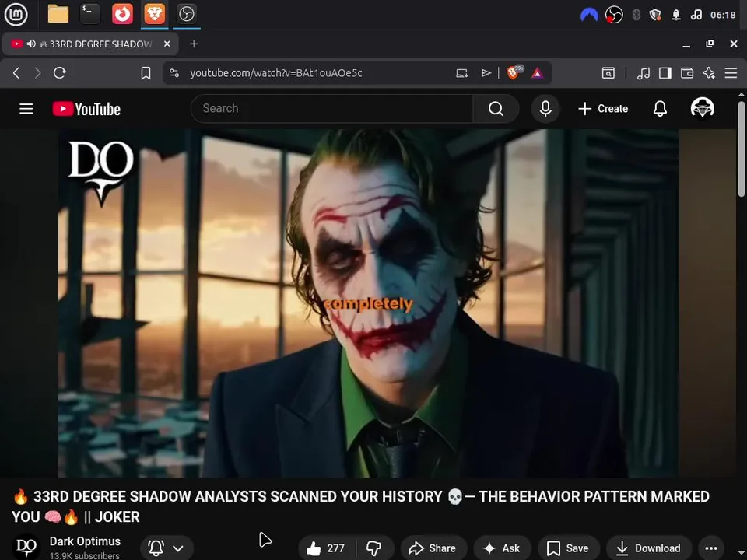Close the 33RD DEGREE SHADOW tab
Viewport: 747px width, 560px height.
click(167, 44)
